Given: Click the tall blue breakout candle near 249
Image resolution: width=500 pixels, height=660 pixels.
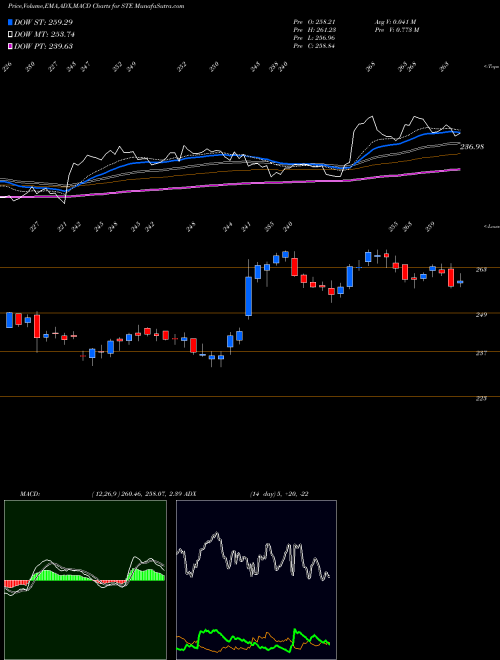Looking at the screenshot, I should pyautogui.click(x=248, y=296).
